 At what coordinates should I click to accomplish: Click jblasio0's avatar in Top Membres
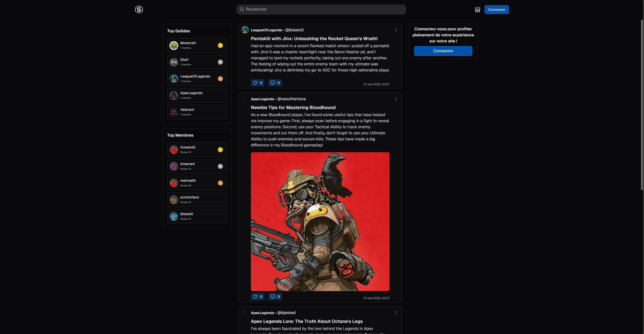tap(174, 216)
